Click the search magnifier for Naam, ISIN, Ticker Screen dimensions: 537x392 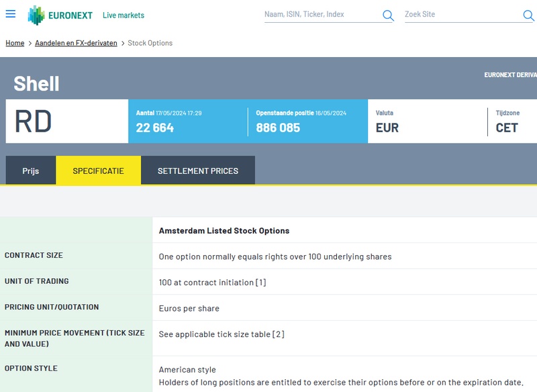(x=388, y=15)
